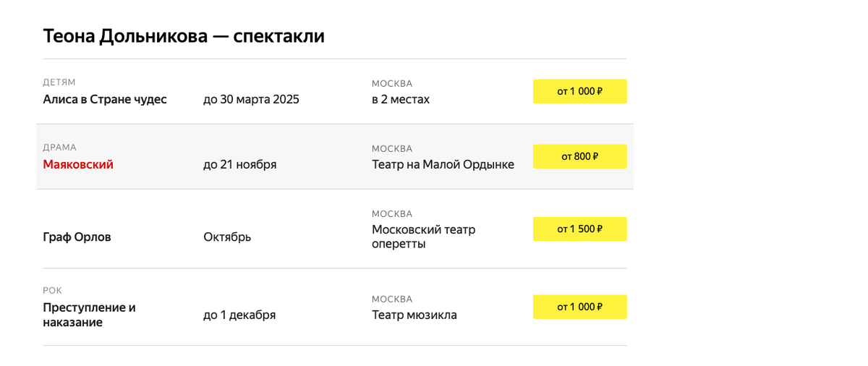Screen dimensions: 868x366
Task: Click the РОК category label
Action: pyautogui.click(x=53, y=291)
